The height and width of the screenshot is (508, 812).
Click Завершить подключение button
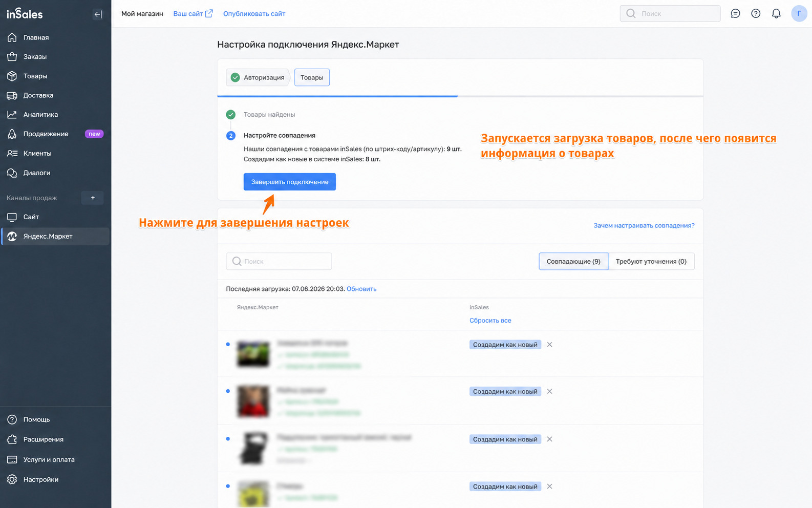[x=290, y=182]
